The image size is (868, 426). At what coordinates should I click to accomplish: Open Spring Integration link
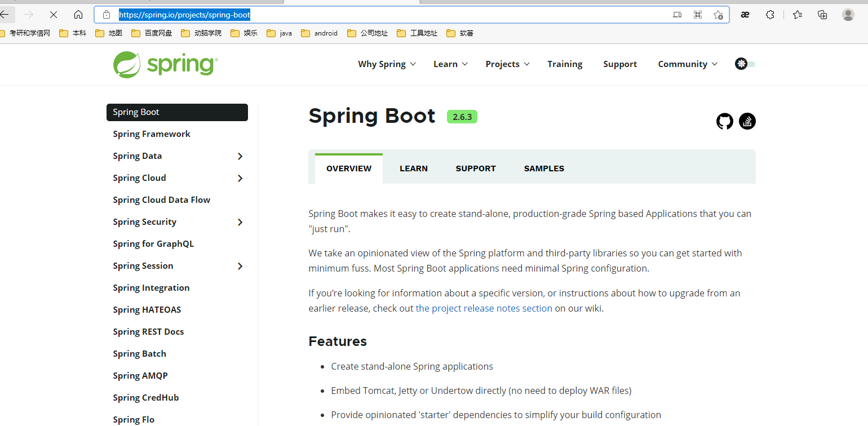pos(151,288)
